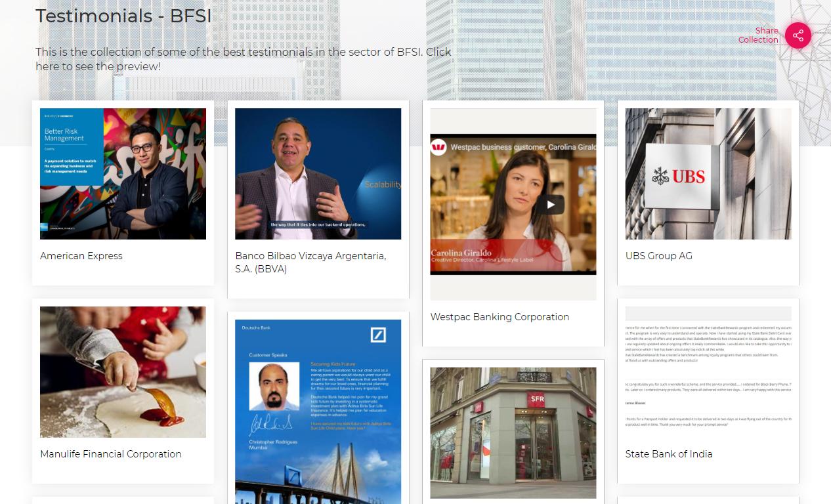Click the 'UBS Group AG' title
This screenshot has width=831, height=504.
[x=659, y=256]
